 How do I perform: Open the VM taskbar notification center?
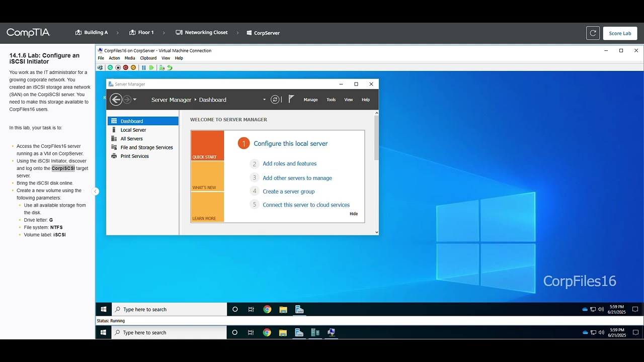pyautogui.click(x=635, y=309)
